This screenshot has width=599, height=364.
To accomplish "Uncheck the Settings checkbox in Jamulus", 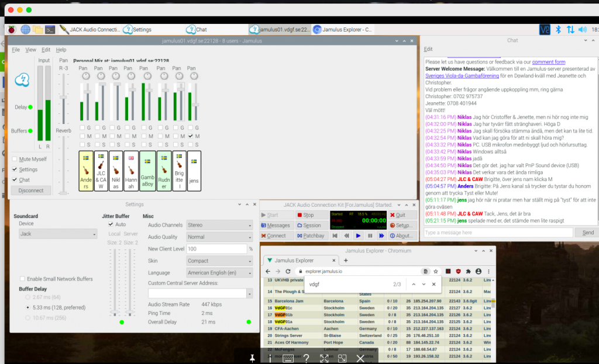I will [x=15, y=169].
